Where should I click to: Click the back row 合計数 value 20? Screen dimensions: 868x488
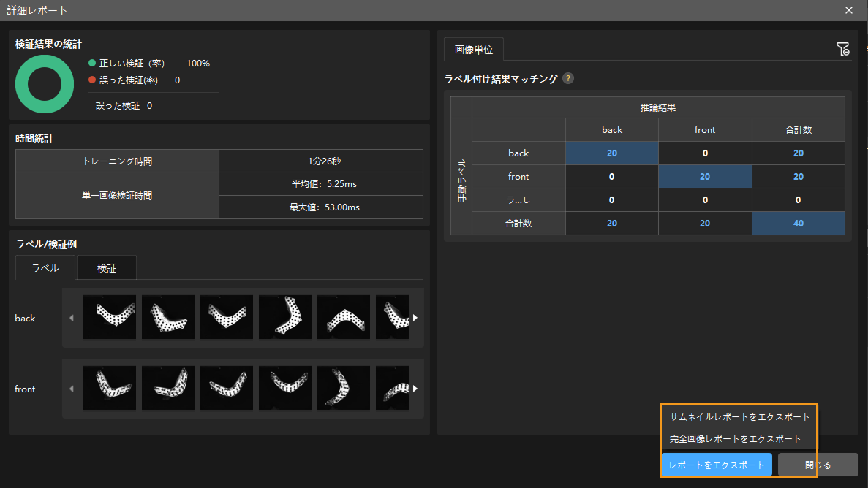[799, 153]
